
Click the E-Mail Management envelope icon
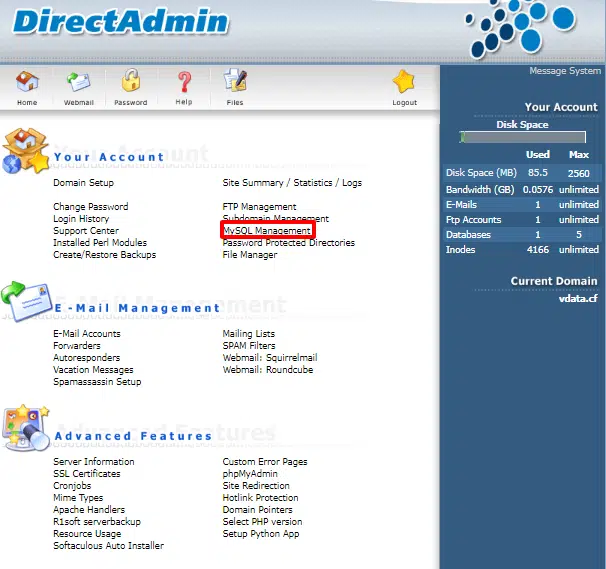click(26, 301)
